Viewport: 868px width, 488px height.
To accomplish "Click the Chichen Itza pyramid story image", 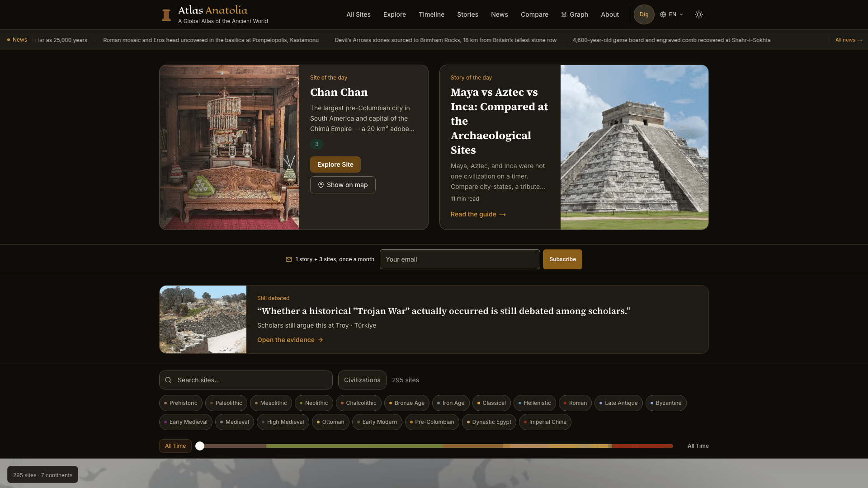I will tap(634, 147).
